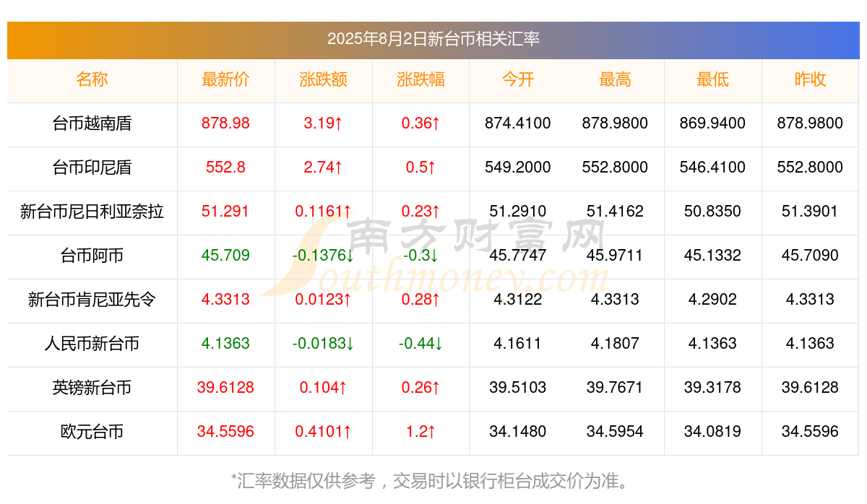Screen dimensions: 867x504
Task: Click change amount -0.1376↓
Action: tap(324, 256)
